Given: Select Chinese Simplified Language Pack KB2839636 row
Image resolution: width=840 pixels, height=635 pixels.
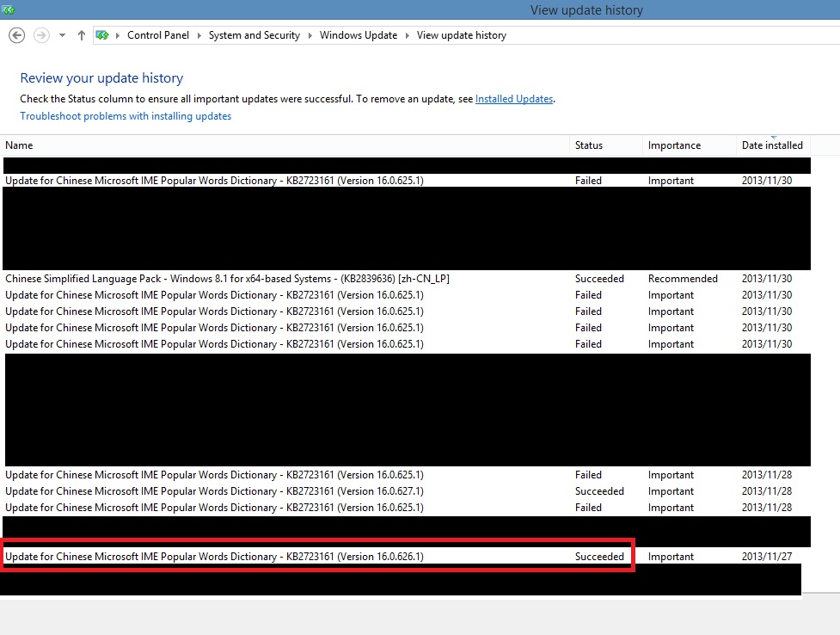Looking at the screenshot, I should click(407, 279).
